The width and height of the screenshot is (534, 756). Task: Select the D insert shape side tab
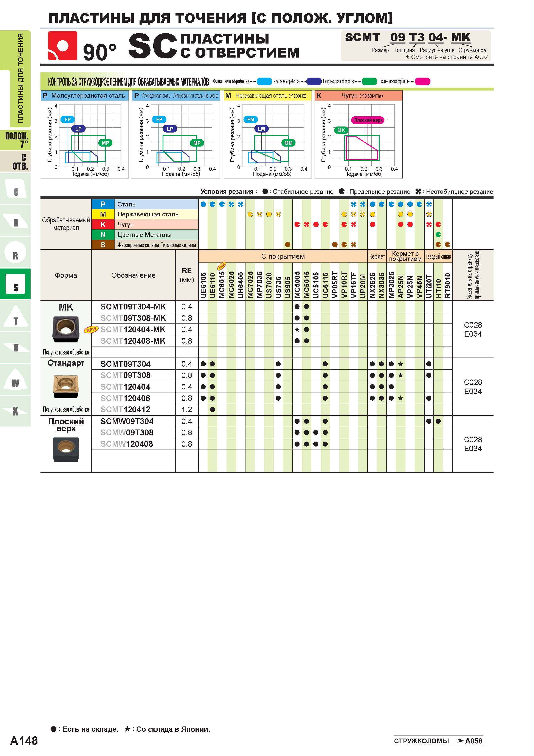(15, 220)
